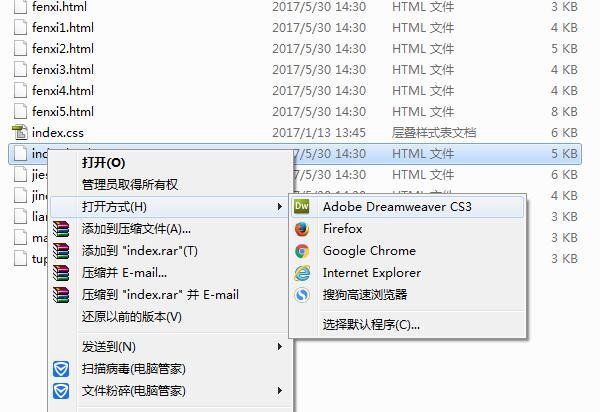The height and width of the screenshot is (412, 600).
Task: Open with Adobe Dreamweaver CS3 icon
Action: point(302,207)
